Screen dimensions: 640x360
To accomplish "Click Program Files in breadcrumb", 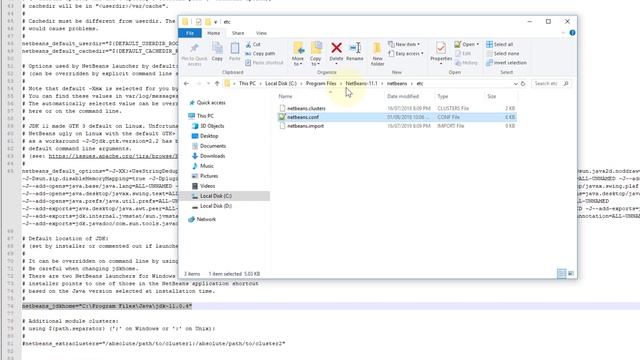I will (321, 84).
